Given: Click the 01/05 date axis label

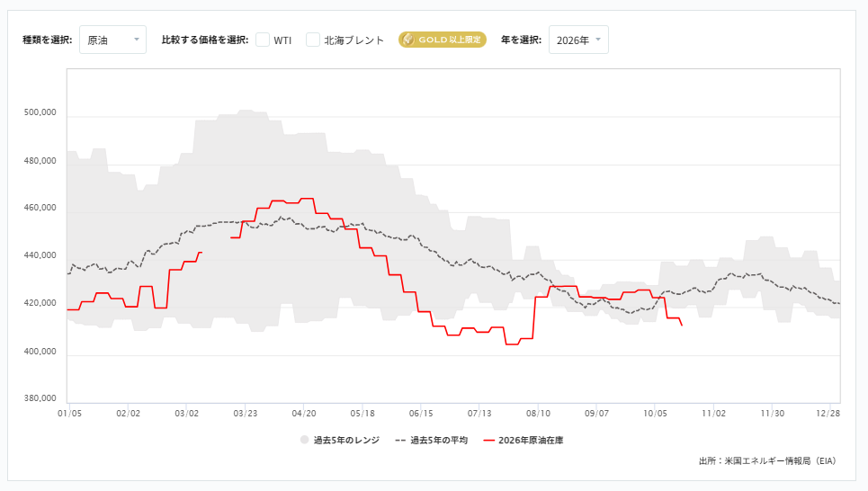Looking at the screenshot, I should point(70,414).
